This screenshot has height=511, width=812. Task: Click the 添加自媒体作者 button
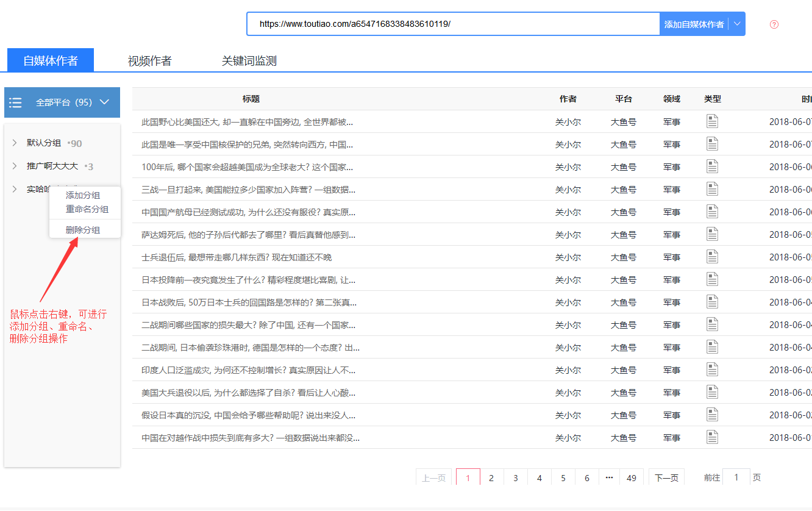(694, 24)
